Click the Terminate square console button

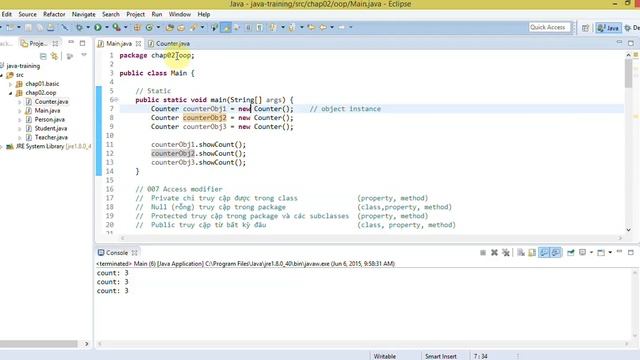(483, 253)
